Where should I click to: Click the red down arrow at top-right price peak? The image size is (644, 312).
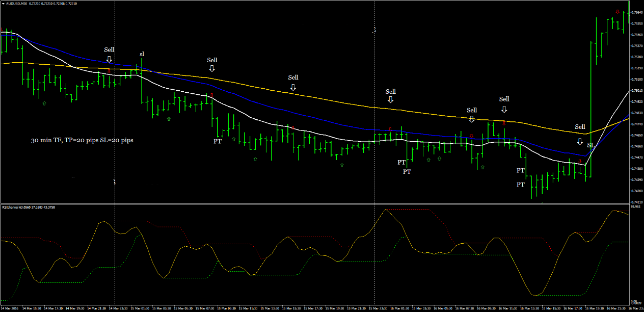pyautogui.click(x=618, y=12)
